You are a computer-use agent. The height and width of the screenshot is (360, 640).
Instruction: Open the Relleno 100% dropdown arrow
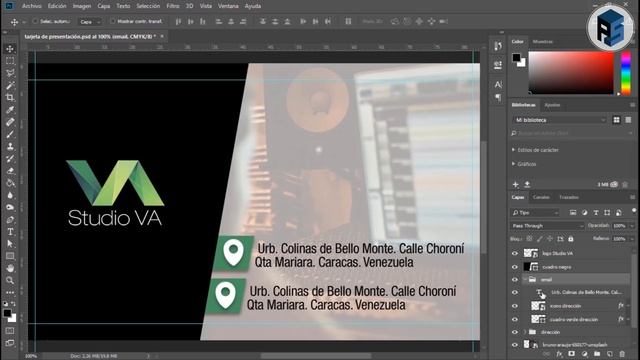(x=632, y=239)
